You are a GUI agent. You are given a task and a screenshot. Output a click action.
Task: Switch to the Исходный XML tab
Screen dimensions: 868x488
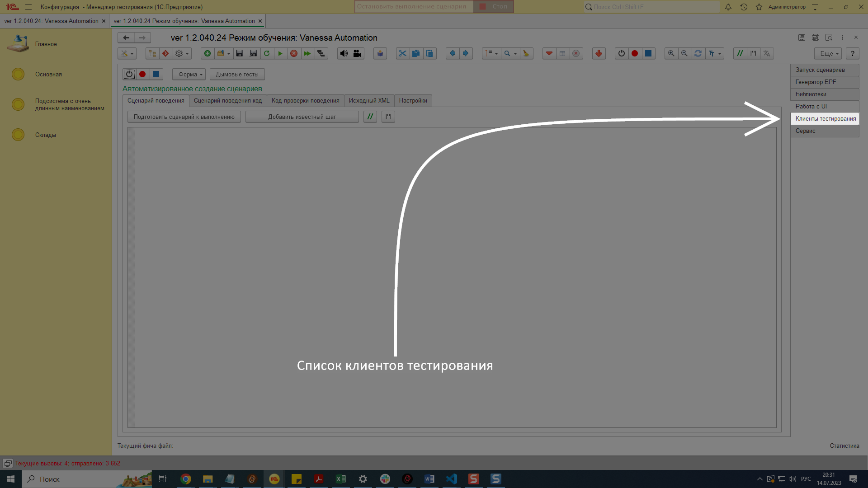pyautogui.click(x=369, y=100)
